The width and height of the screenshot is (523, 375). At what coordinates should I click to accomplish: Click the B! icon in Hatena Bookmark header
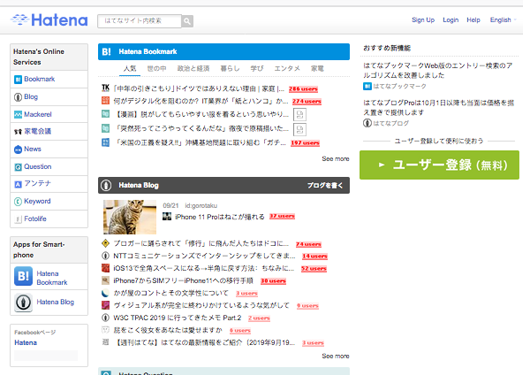pos(106,52)
